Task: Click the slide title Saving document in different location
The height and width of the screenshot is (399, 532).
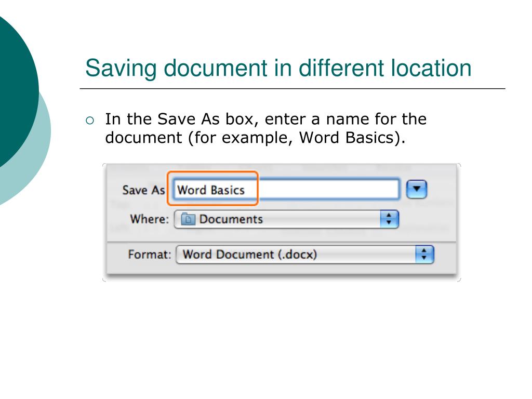Action: [278, 68]
